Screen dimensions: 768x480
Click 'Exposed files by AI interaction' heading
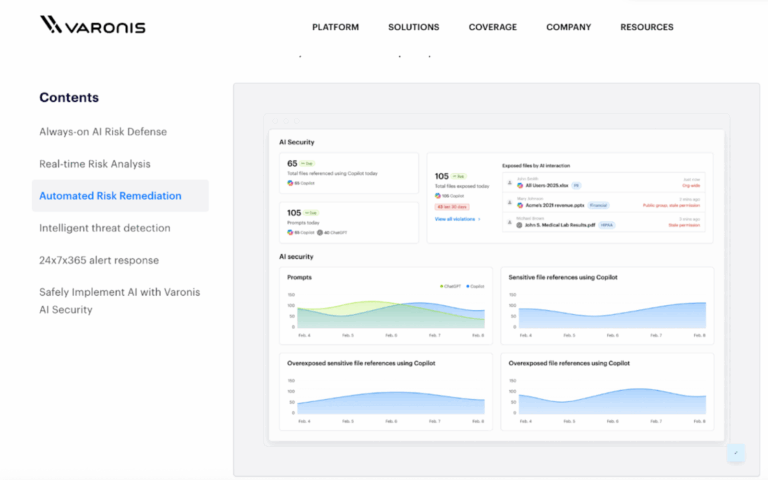[536, 166]
